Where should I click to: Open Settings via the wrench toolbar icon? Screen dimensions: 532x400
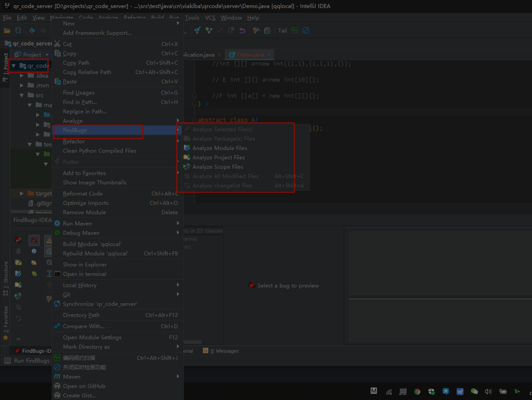tap(256, 30)
